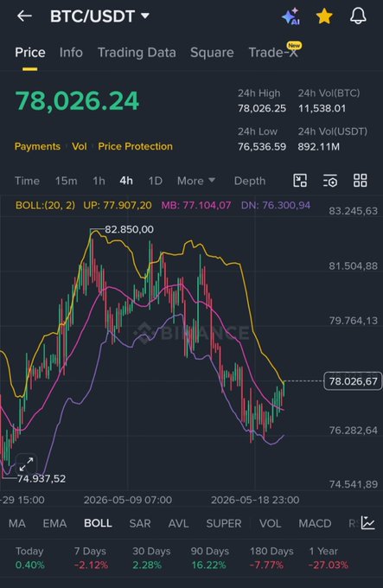The width and height of the screenshot is (383, 588).
Task: Tap the 82.850,00 high marker on chart
Action: point(129,229)
